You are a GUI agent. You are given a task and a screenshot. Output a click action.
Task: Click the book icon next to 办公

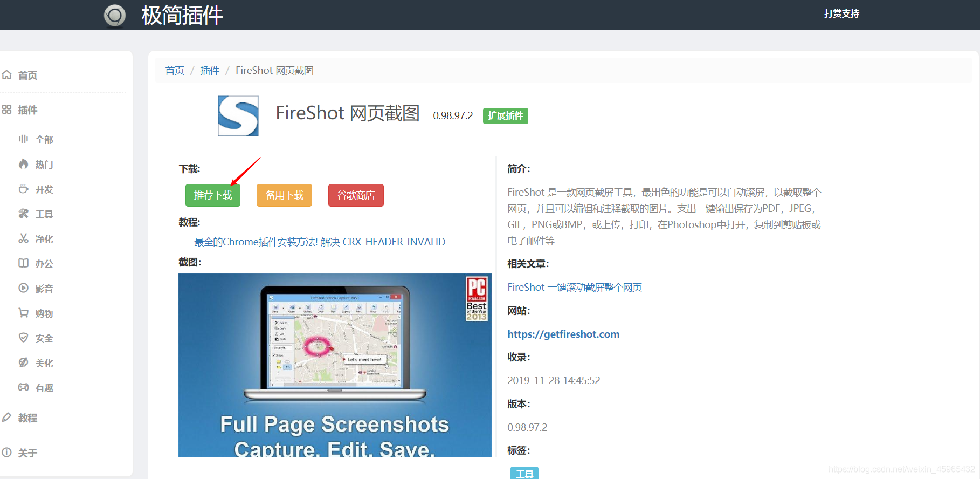(x=23, y=263)
